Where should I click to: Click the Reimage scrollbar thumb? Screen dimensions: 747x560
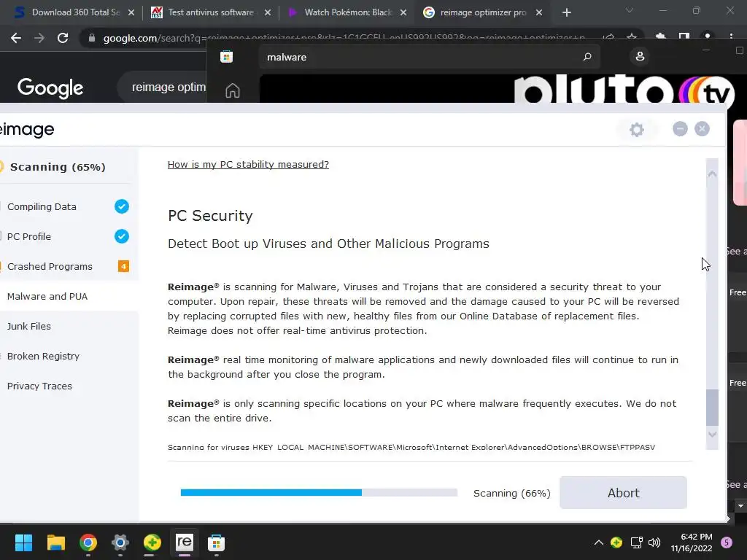point(712,407)
